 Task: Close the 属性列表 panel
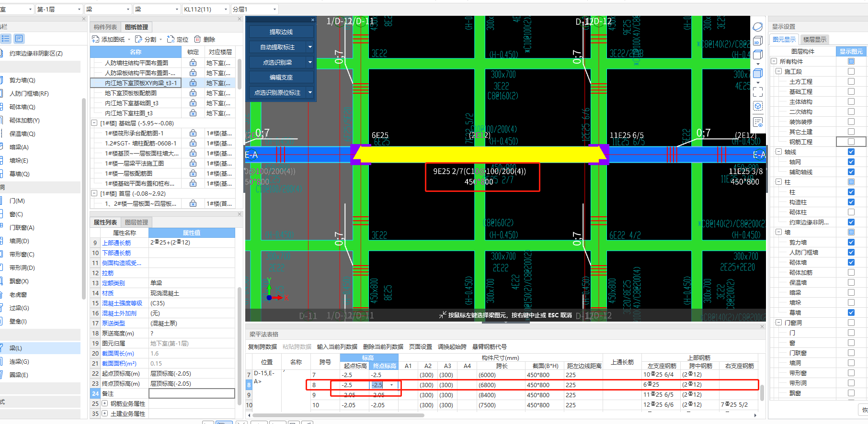pyautogui.click(x=240, y=214)
